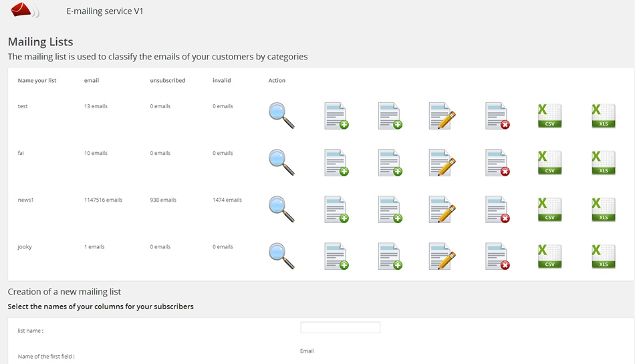
Task: Focus the list name input field
Action: [x=340, y=327]
